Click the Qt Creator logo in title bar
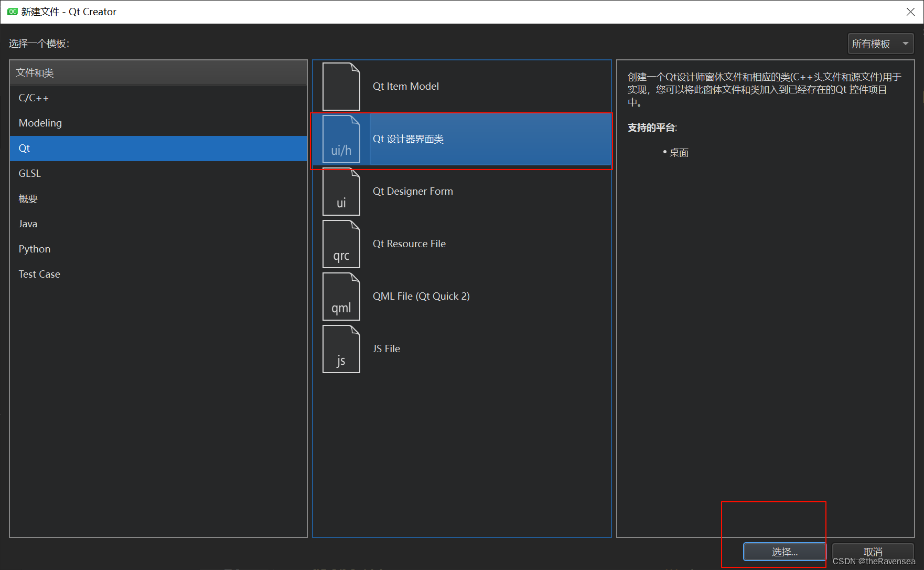This screenshot has width=924, height=570. click(x=12, y=12)
